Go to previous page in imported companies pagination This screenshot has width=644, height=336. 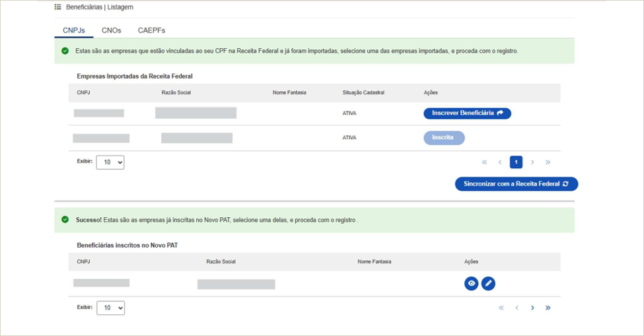(500, 162)
